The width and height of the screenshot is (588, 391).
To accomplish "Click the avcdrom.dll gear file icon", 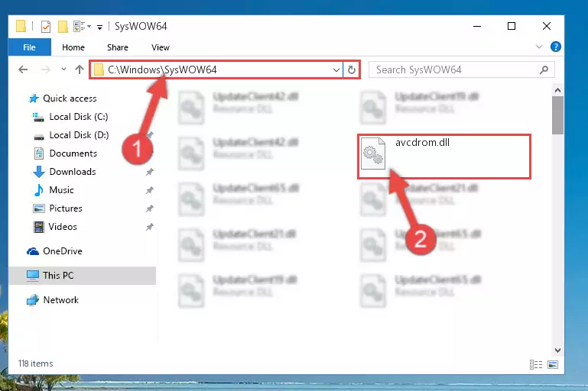I will point(372,153).
